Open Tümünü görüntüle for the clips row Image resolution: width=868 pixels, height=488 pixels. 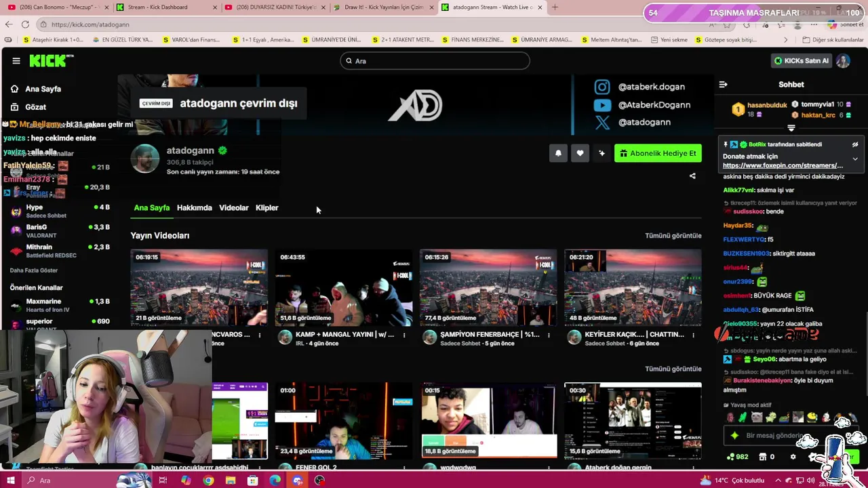pos(673,369)
